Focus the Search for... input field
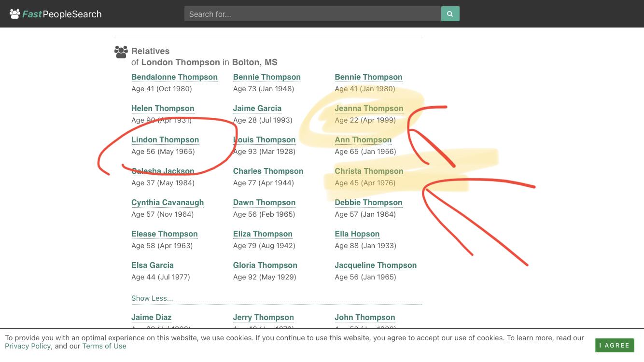 [313, 14]
